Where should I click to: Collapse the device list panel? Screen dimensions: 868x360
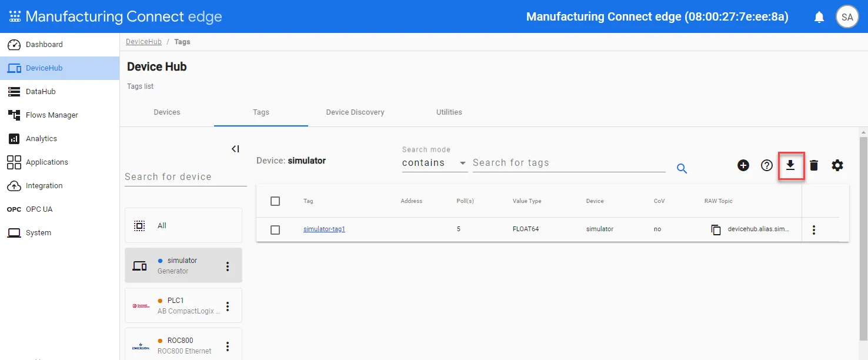235,149
